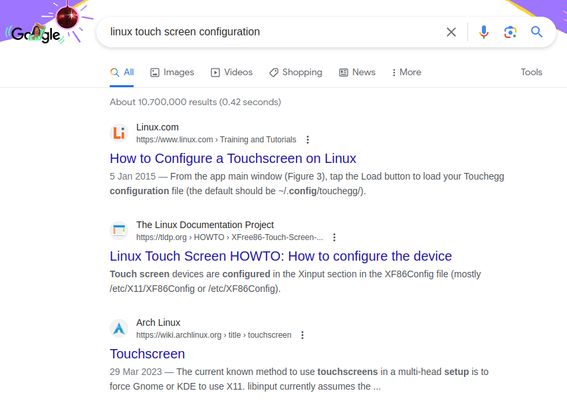Open the Tools filter options
Screen dimensions: 567x407
point(531,72)
